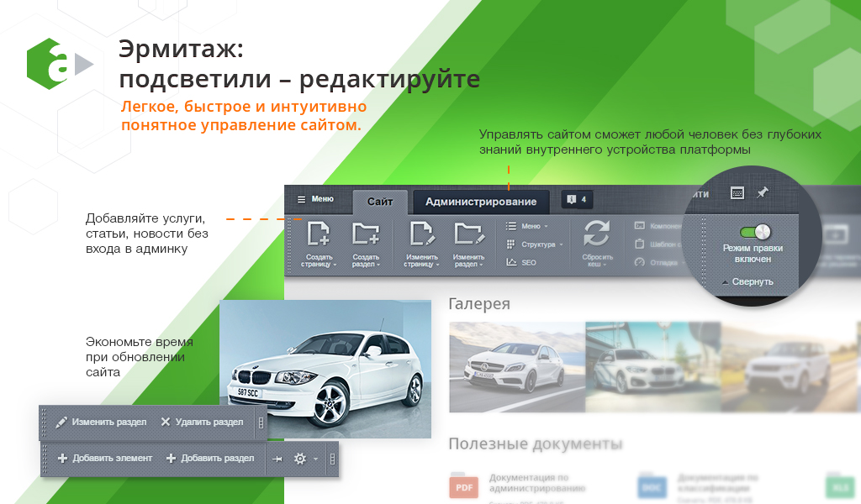Select the white BMW car image
The width and height of the screenshot is (861, 504).
(325, 368)
